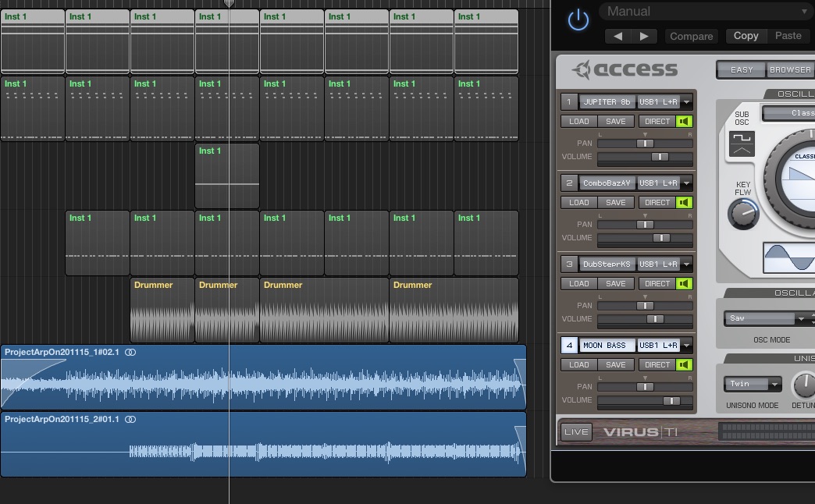Viewport: 815px width, 504px height.
Task: Mute part 1 with the green speaker icon
Action: [685, 121]
